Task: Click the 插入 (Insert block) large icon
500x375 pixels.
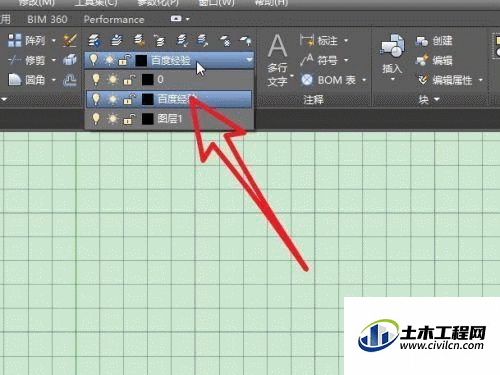Action: coord(393,46)
